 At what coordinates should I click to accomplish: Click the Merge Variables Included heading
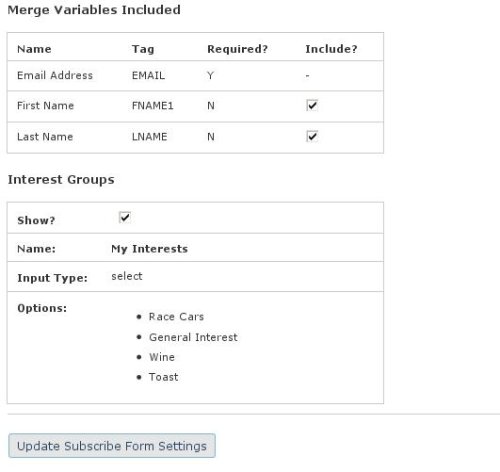pos(94,10)
